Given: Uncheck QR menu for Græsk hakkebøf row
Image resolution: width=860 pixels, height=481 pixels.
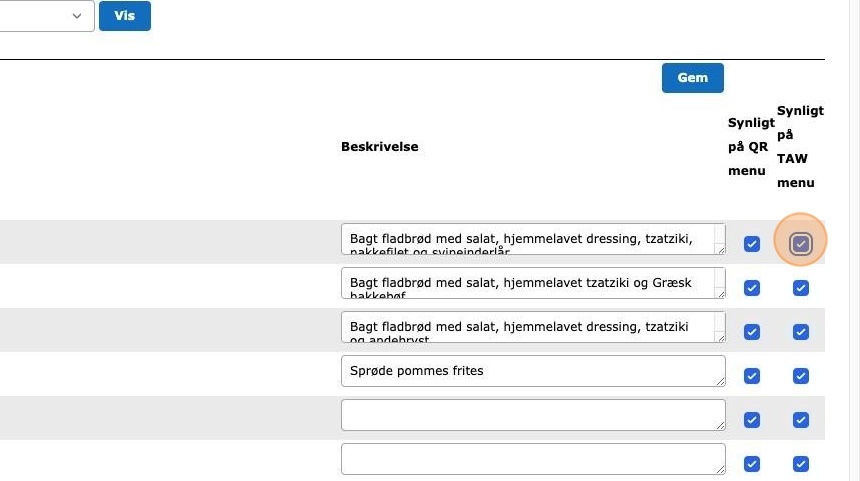Looking at the screenshot, I should pyautogui.click(x=752, y=288).
